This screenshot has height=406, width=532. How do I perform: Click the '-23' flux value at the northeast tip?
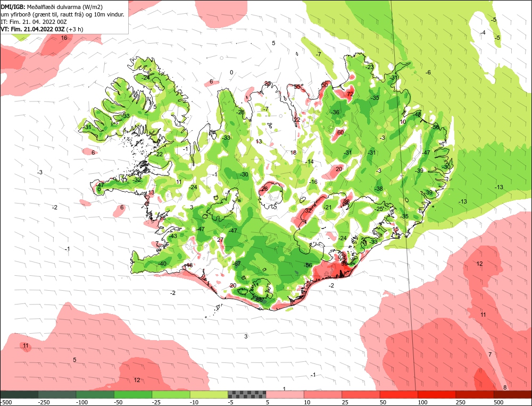369,67
